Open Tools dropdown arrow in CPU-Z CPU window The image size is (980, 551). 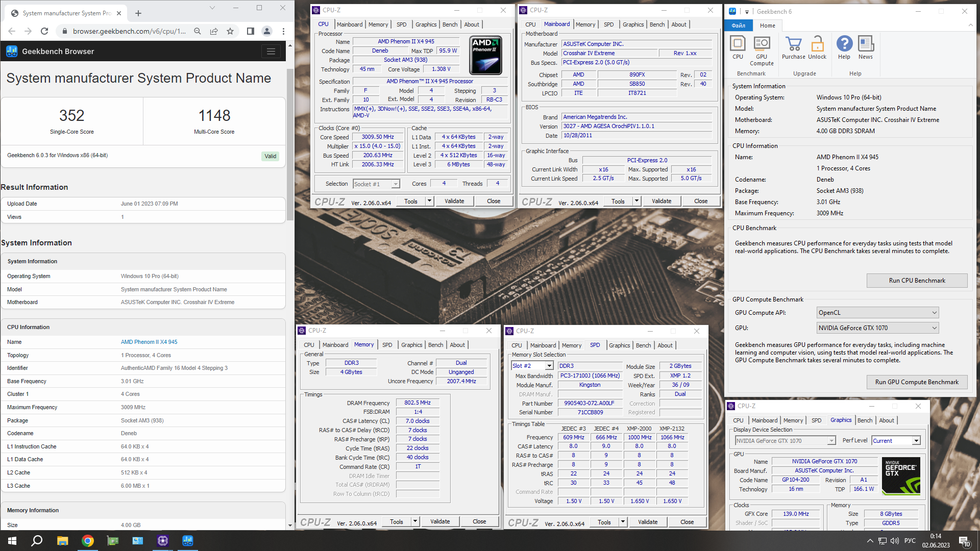429,201
